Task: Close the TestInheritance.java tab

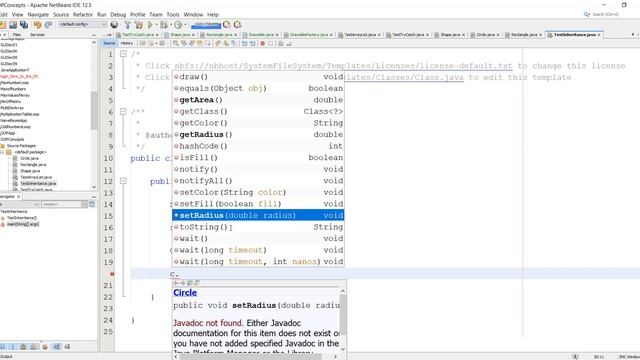Action: (599, 35)
